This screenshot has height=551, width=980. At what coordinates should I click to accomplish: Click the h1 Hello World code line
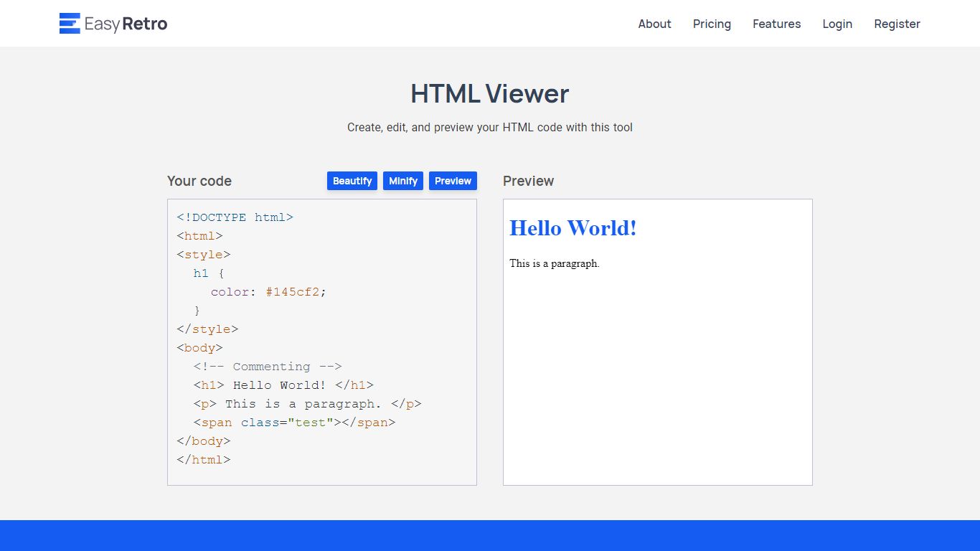283,385
